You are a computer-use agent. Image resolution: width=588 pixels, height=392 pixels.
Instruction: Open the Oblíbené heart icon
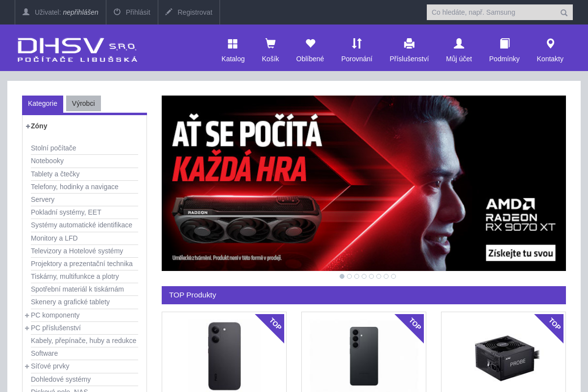[310, 44]
